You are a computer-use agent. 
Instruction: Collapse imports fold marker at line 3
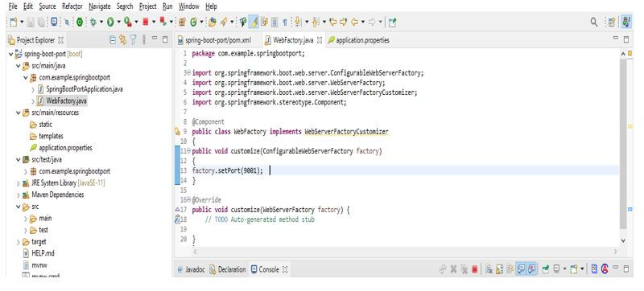188,73
